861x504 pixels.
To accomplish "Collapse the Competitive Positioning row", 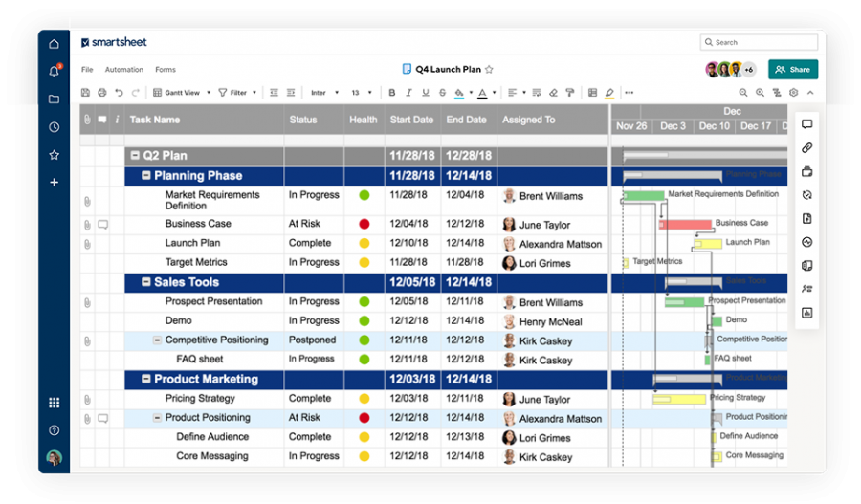I will pos(158,340).
